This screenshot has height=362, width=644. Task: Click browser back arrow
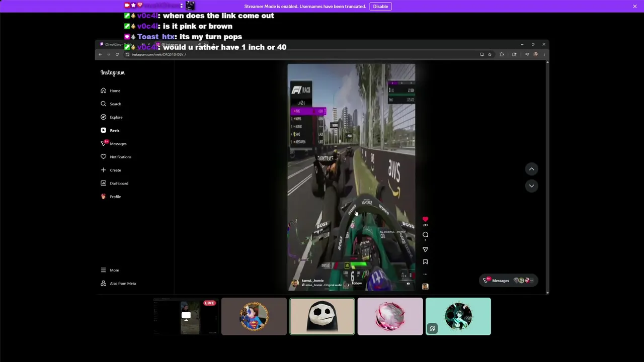coord(100,54)
